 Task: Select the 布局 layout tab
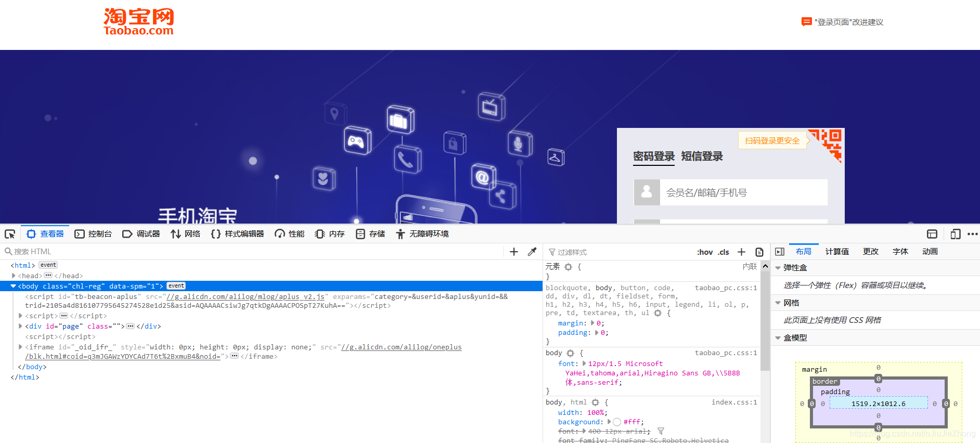tap(804, 252)
